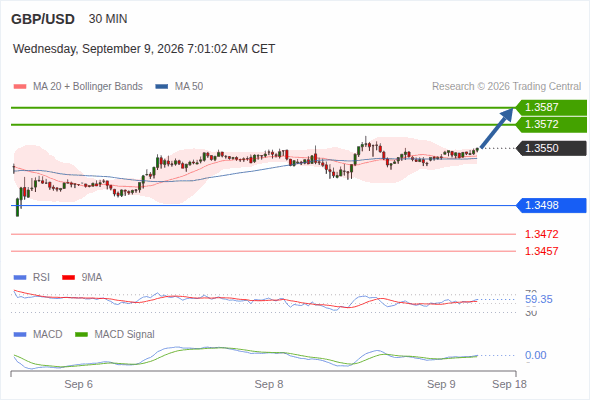This screenshot has width=590, height=400.
Task: Click the 9MA legend label
Action: tap(92, 278)
